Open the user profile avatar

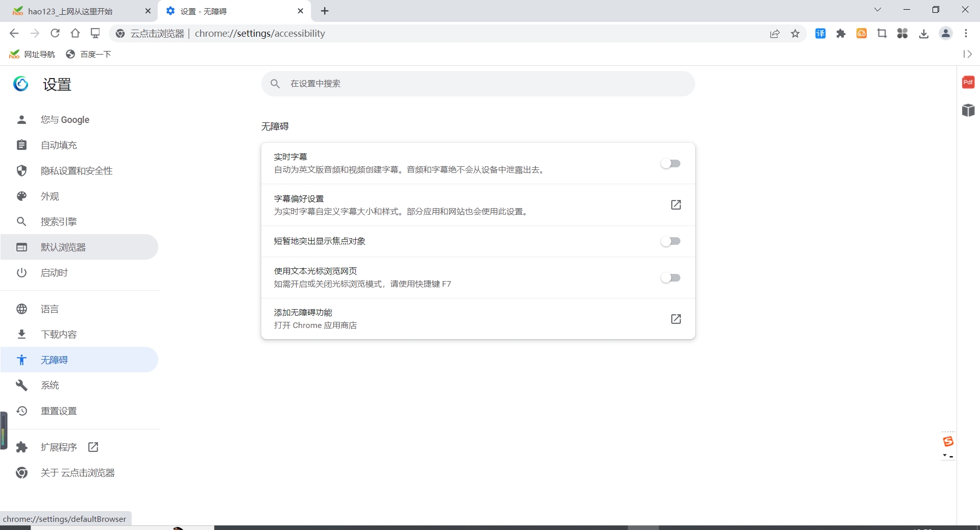click(x=946, y=34)
